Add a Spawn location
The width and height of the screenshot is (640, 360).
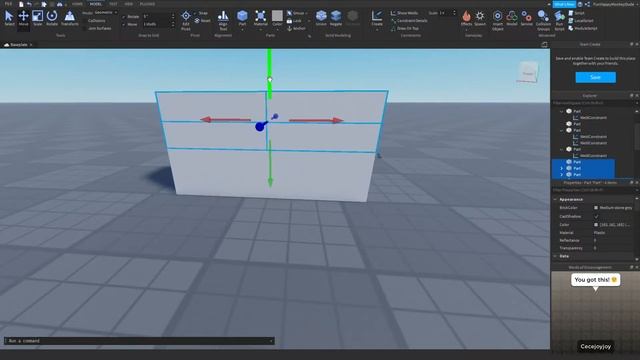click(480, 18)
